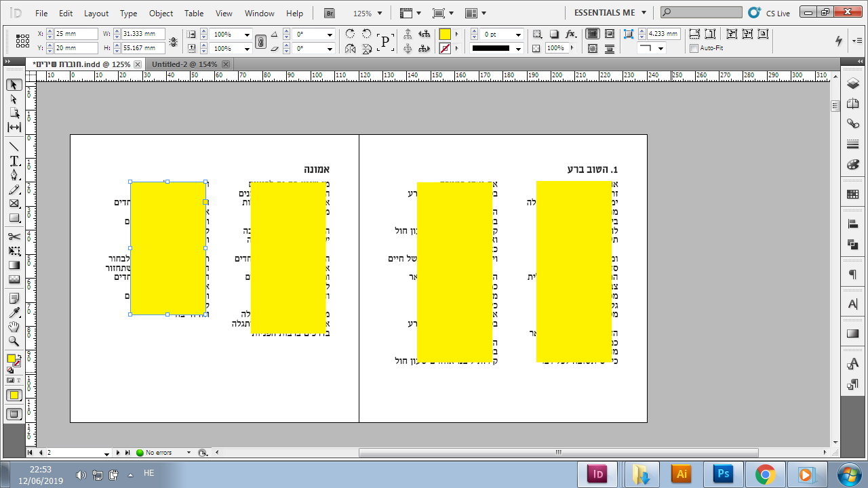Open the effects fx button
This screenshot has width=868, height=488.
coord(571,34)
